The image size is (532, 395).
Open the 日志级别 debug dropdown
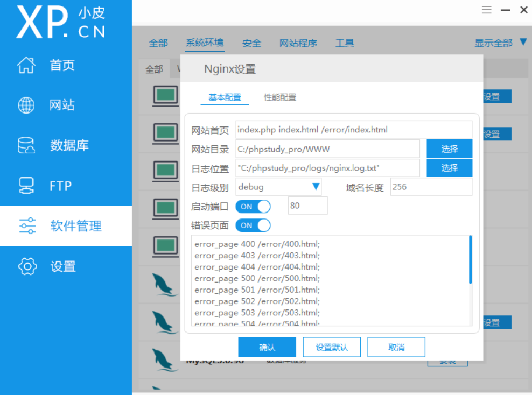[278, 187]
